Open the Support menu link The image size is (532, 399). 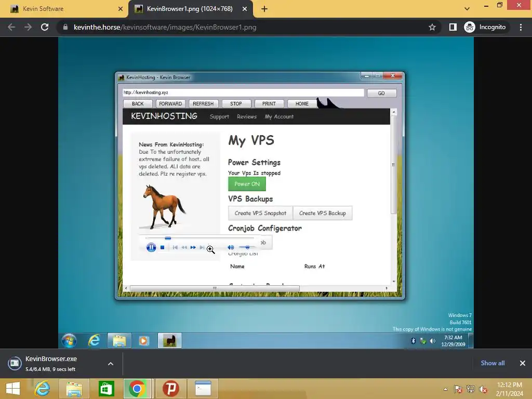[219, 116]
